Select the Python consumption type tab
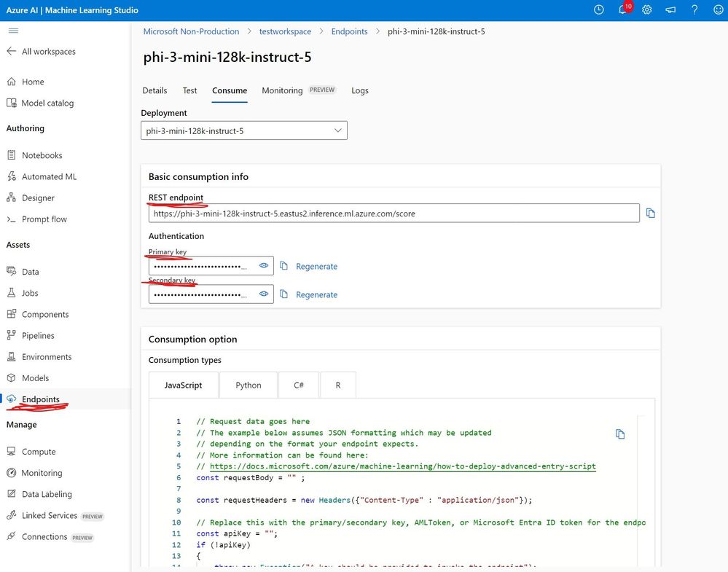The width and height of the screenshot is (728, 572). click(248, 385)
